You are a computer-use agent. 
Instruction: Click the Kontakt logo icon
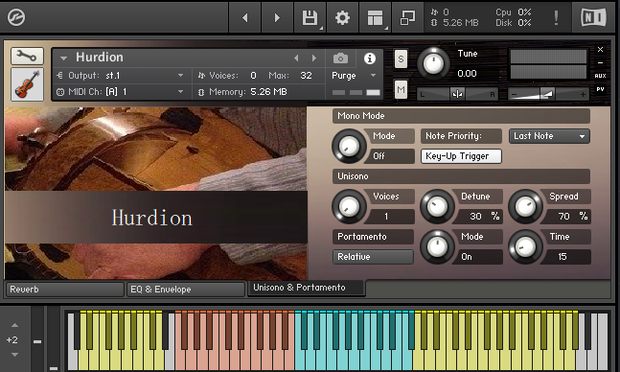point(16,17)
